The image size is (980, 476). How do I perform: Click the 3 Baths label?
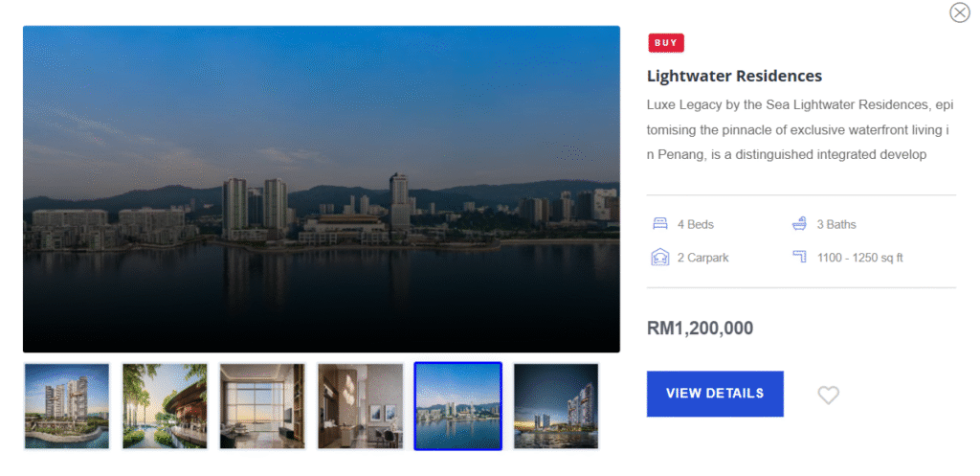[836, 224]
